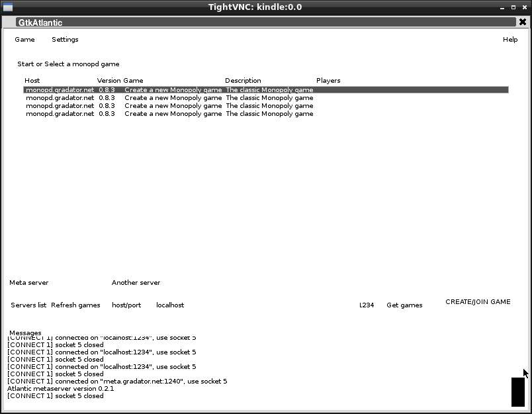Click the Game column header

coord(133,81)
